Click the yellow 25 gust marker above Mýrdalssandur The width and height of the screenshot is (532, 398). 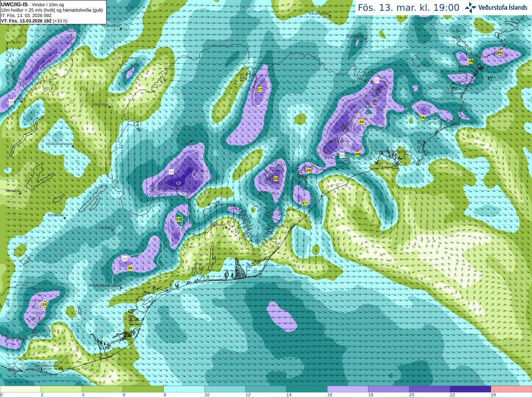44,305
